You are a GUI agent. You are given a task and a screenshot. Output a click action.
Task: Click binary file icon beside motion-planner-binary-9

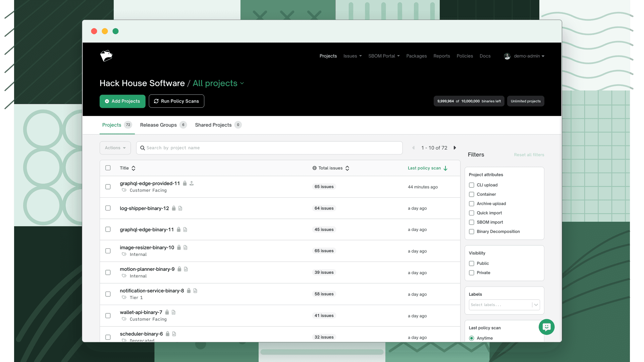186,269
